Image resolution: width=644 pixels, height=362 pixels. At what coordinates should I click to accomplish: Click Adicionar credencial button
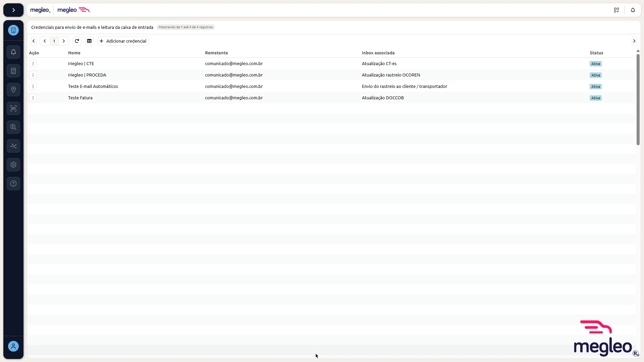point(123,41)
